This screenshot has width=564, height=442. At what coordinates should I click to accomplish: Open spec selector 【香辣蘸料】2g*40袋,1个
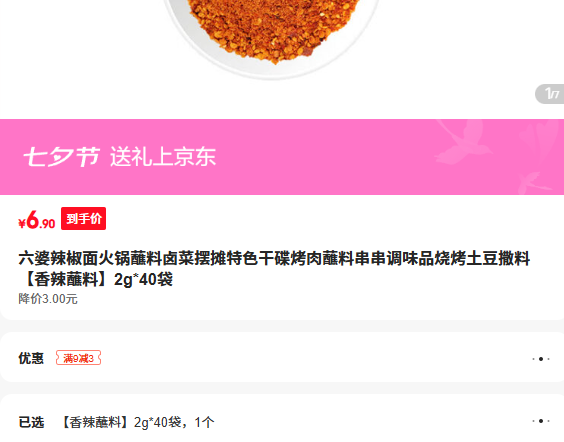coord(138,422)
